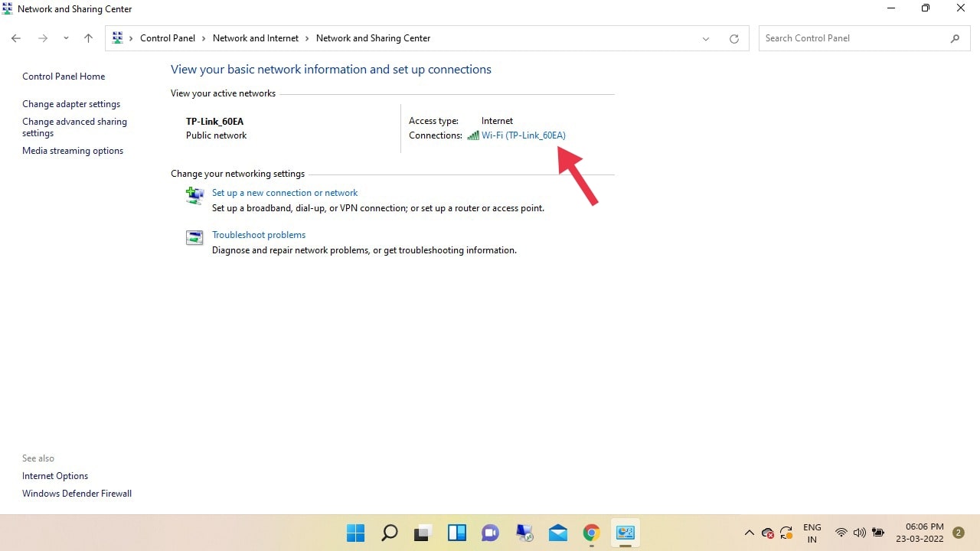This screenshot has height=551, width=980.
Task: Open Change adapter settings
Action: pyautogui.click(x=71, y=104)
